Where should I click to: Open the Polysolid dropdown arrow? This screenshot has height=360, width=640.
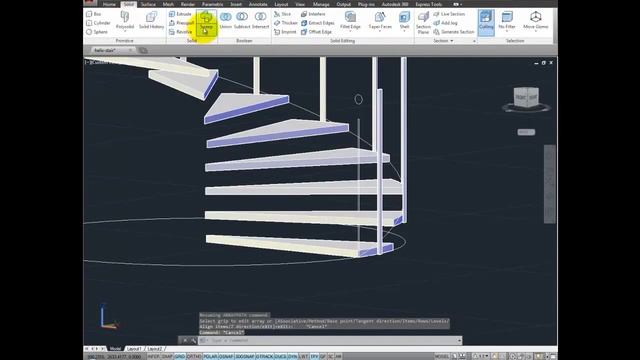[125, 31]
